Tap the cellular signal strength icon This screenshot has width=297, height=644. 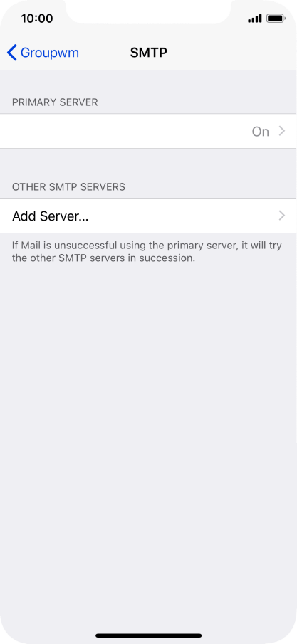pyautogui.click(x=255, y=19)
